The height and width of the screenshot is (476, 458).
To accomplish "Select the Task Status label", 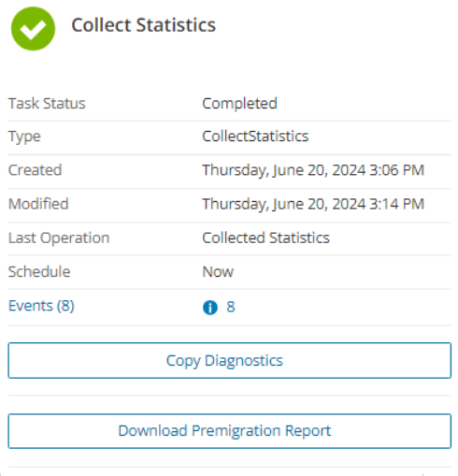I will click(47, 104).
